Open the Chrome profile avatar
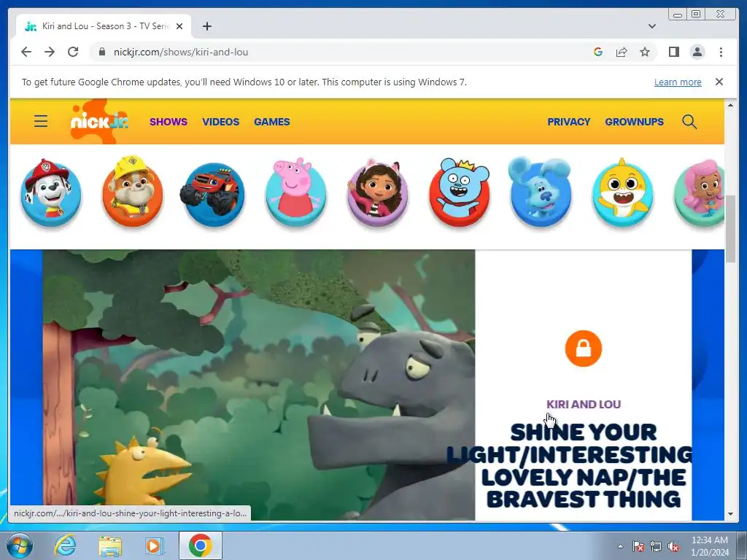 tap(697, 52)
